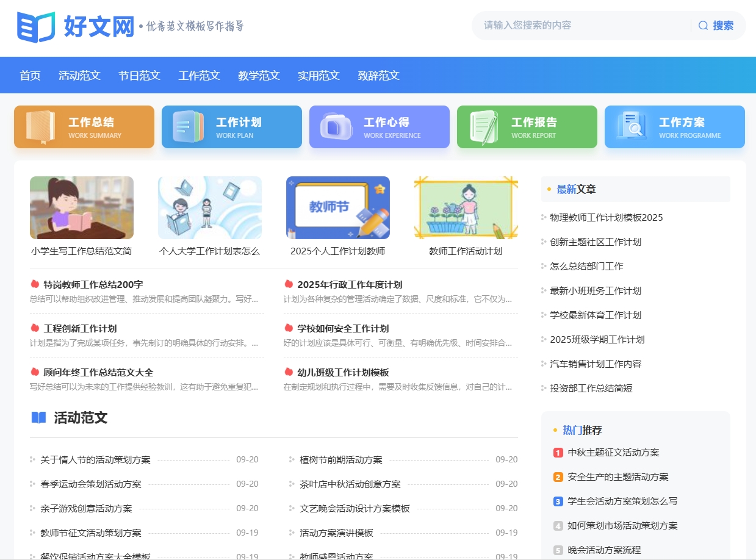
Task: Click the magnifier search icon
Action: (703, 26)
